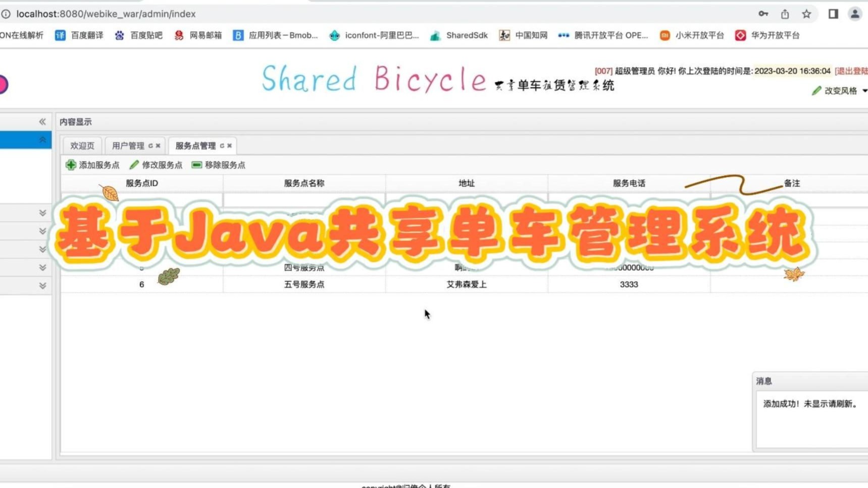Screen dimensions: 868x488
Task: Switch to the 欢迎页 tab
Action: point(82,145)
